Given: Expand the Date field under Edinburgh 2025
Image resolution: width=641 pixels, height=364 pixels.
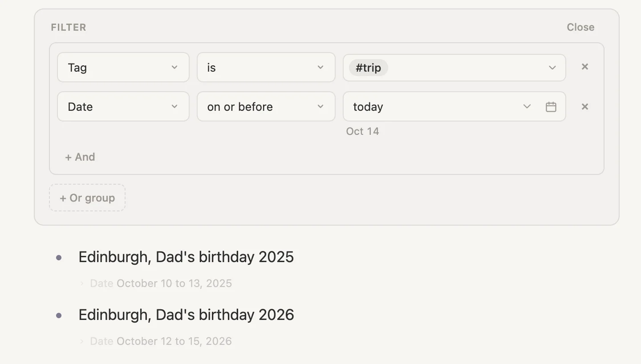Looking at the screenshot, I should [x=81, y=283].
